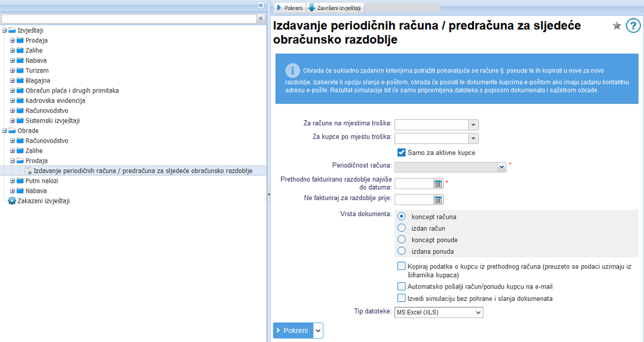Click the Izvještaji folder icon
This screenshot has height=342, width=644.
(12, 30)
